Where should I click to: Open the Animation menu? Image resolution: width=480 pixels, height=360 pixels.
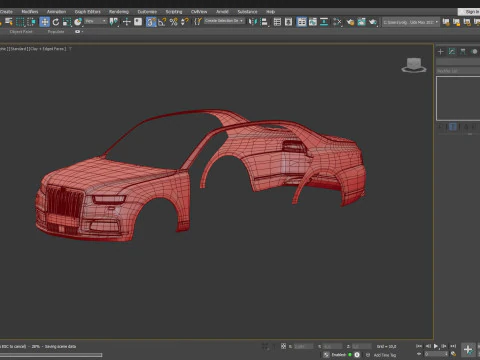click(x=56, y=12)
